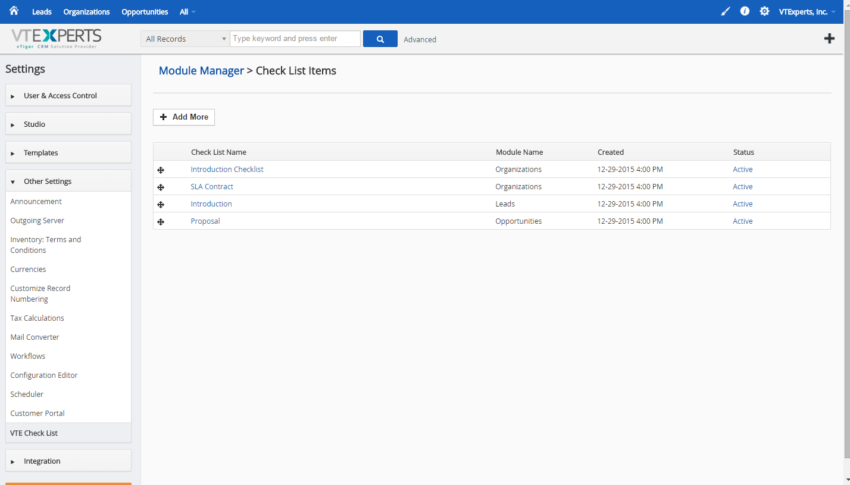
Task: Open the info help icon
Action: pyautogui.click(x=745, y=11)
